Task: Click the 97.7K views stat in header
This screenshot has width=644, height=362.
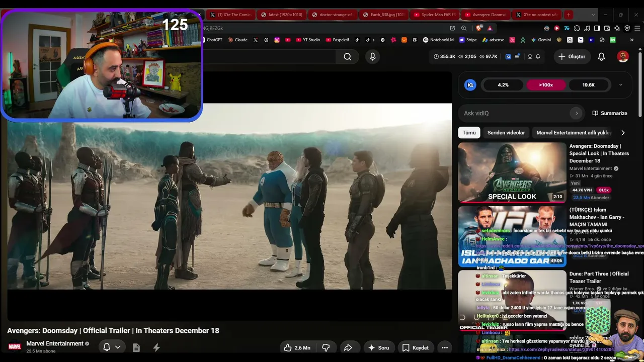Action: (x=488, y=57)
